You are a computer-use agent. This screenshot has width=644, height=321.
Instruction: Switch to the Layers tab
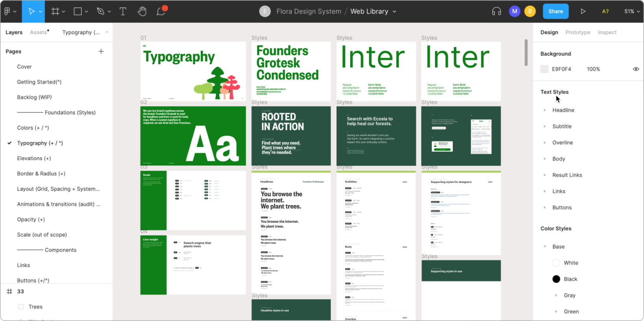(x=14, y=32)
